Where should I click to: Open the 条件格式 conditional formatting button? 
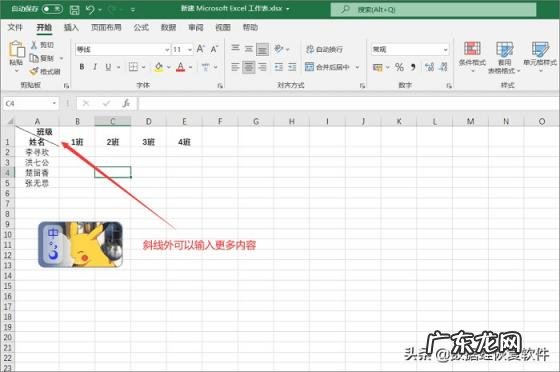point(472,56)
